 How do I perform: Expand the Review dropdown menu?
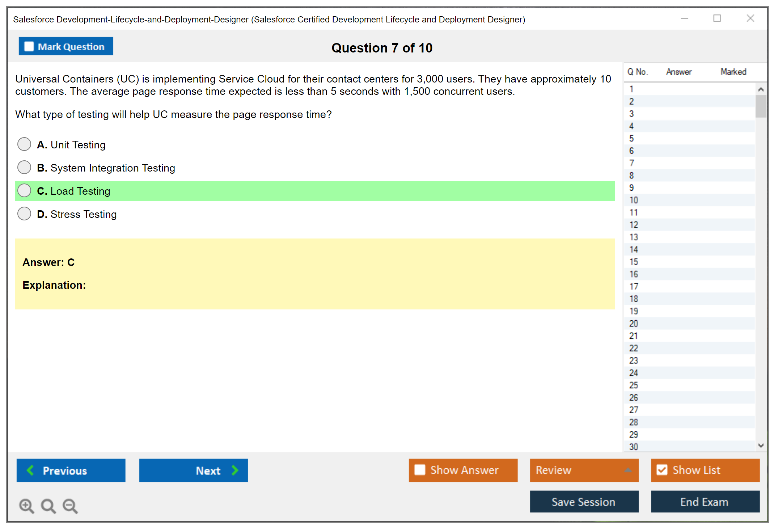pyautogui.click(x=628, y=470)
